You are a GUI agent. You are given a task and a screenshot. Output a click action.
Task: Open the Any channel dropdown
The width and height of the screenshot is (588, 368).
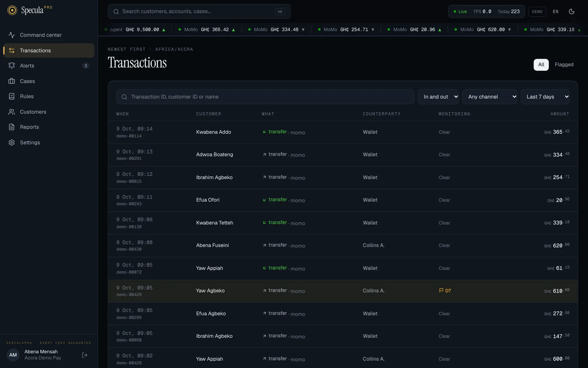click(x=490, y=97)
